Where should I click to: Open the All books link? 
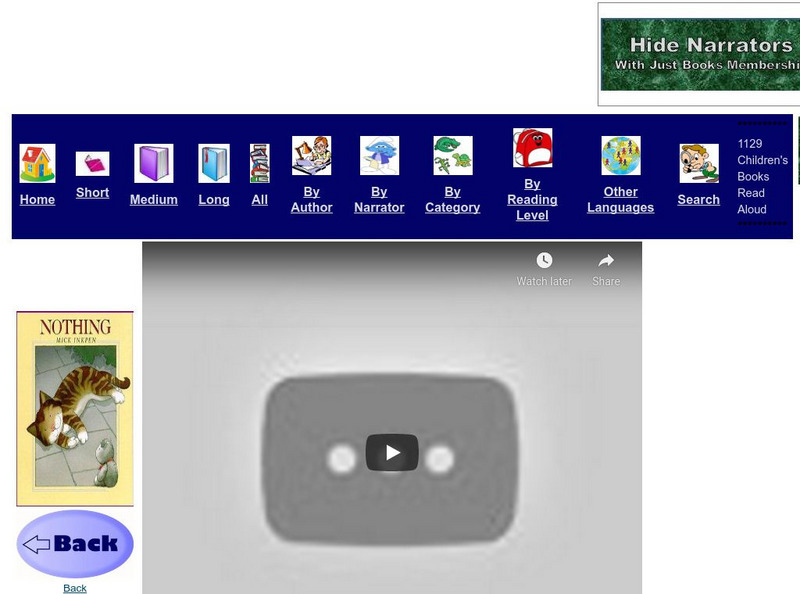point(260,200)
